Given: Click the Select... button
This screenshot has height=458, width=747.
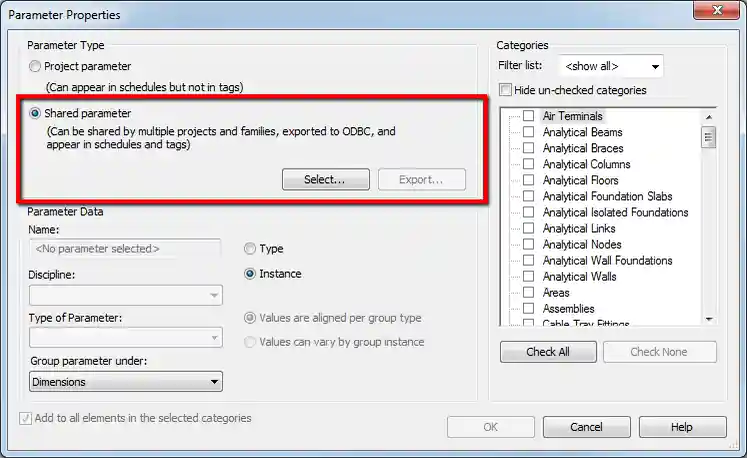Looking at the screenshot, I should pos(324,180).
